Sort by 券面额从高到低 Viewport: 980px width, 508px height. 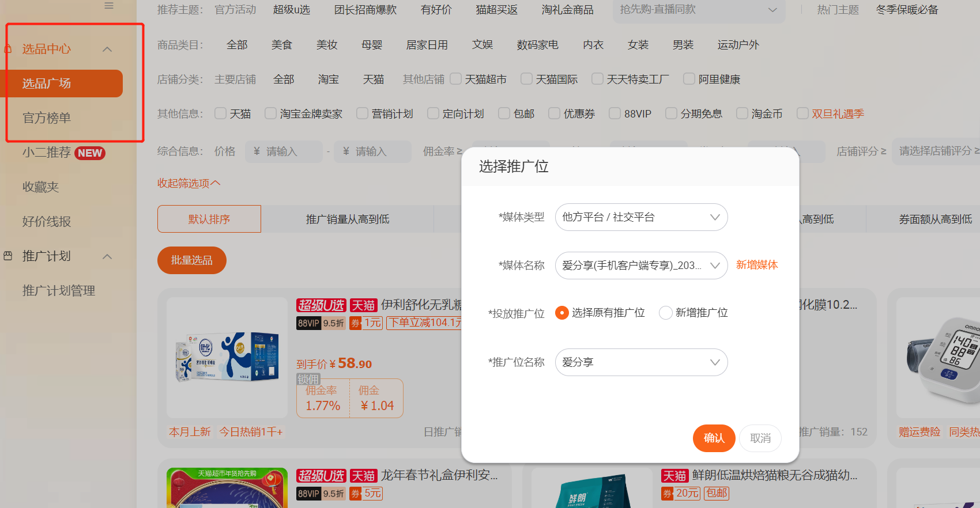(x=936, y=219)
